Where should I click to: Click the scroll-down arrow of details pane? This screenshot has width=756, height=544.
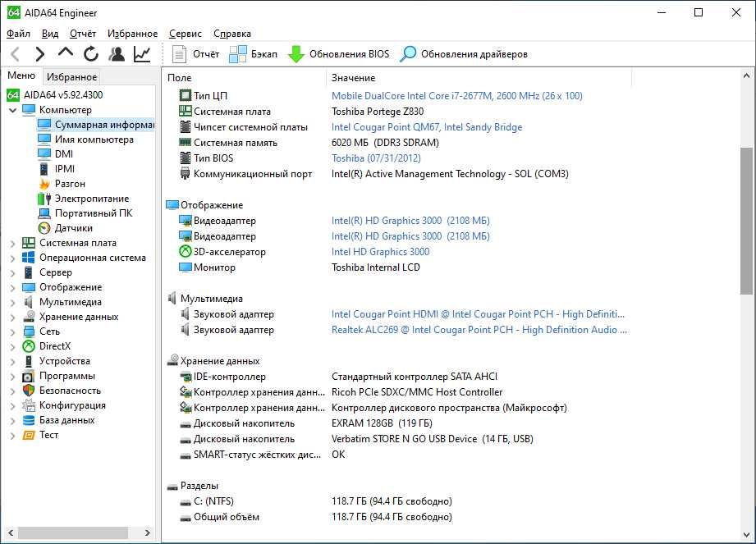click(x=746, y=535)
